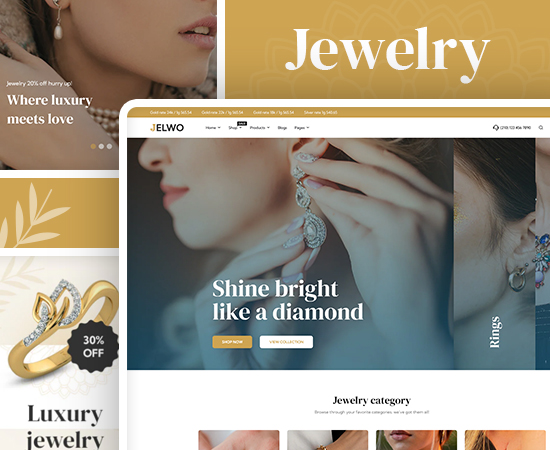Expand the Shop dropdown menu
The width and height of the screenshot is (550, 450).
(235, 128)
